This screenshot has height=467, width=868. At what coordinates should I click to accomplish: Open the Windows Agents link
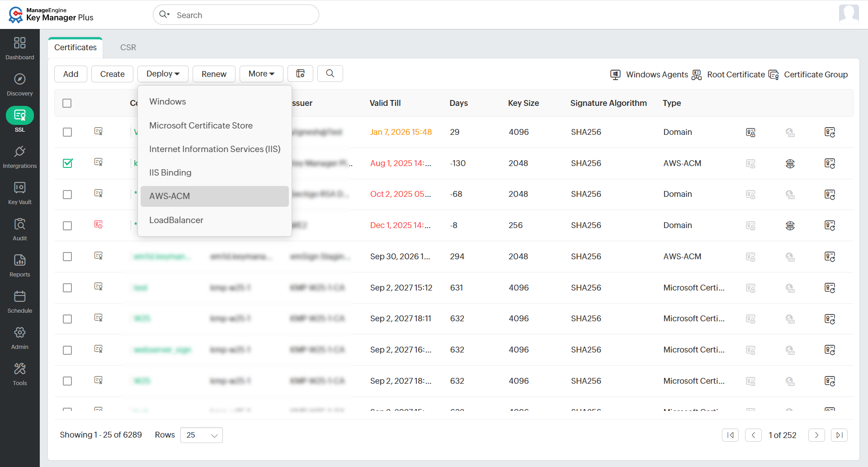[649, 75]
